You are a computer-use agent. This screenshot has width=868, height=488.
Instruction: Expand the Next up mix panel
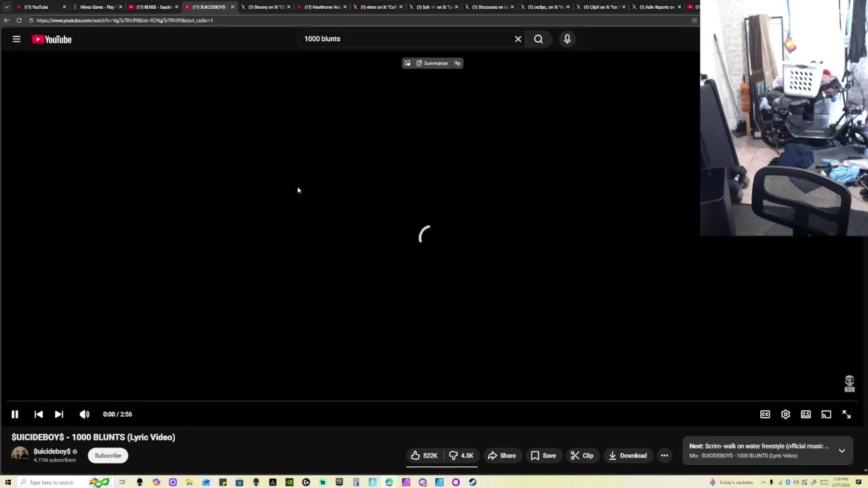842,451
